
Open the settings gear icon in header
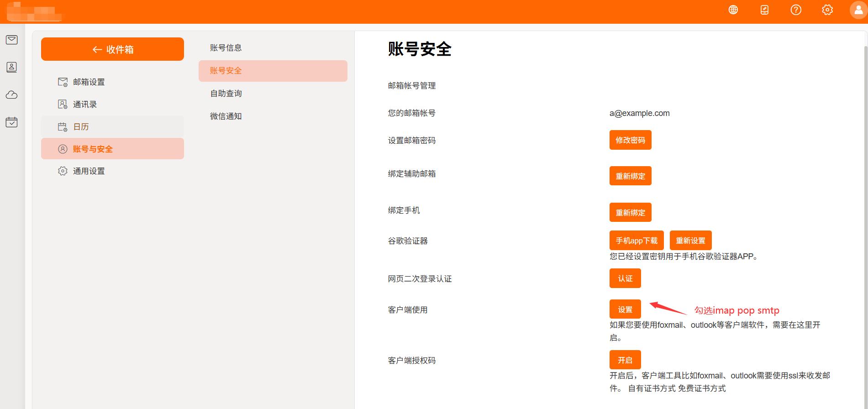(827, 10)
